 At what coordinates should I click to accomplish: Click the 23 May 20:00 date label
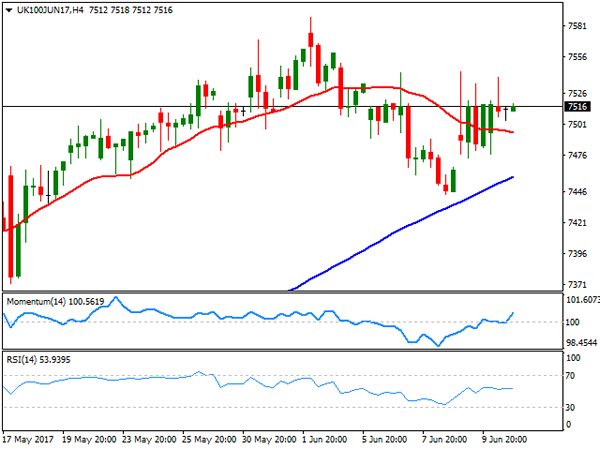149,439
